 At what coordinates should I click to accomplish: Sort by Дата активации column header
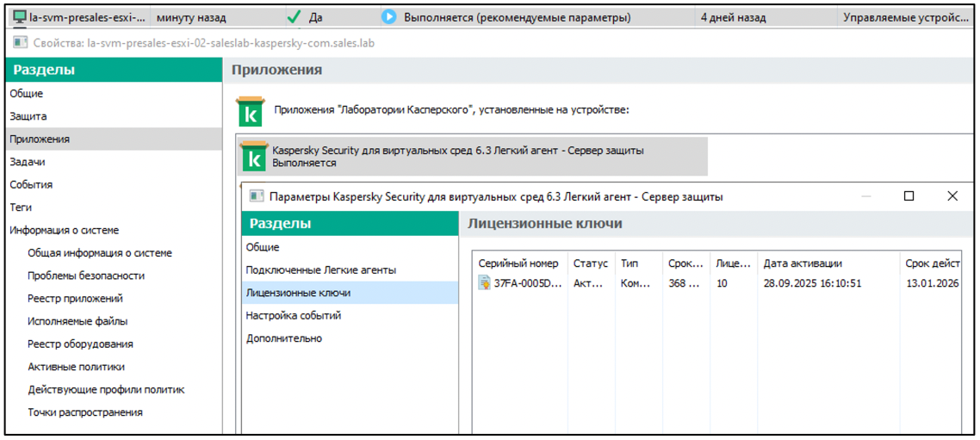pos(828,263)
